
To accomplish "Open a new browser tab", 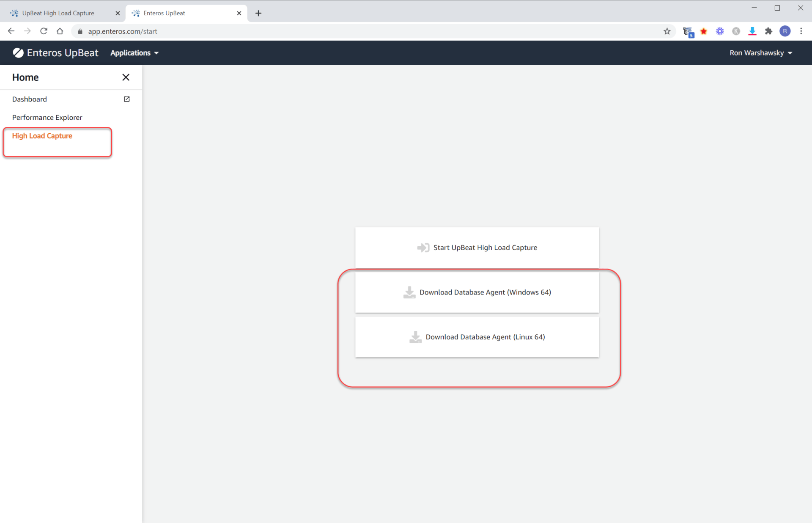I will [258, 13].
